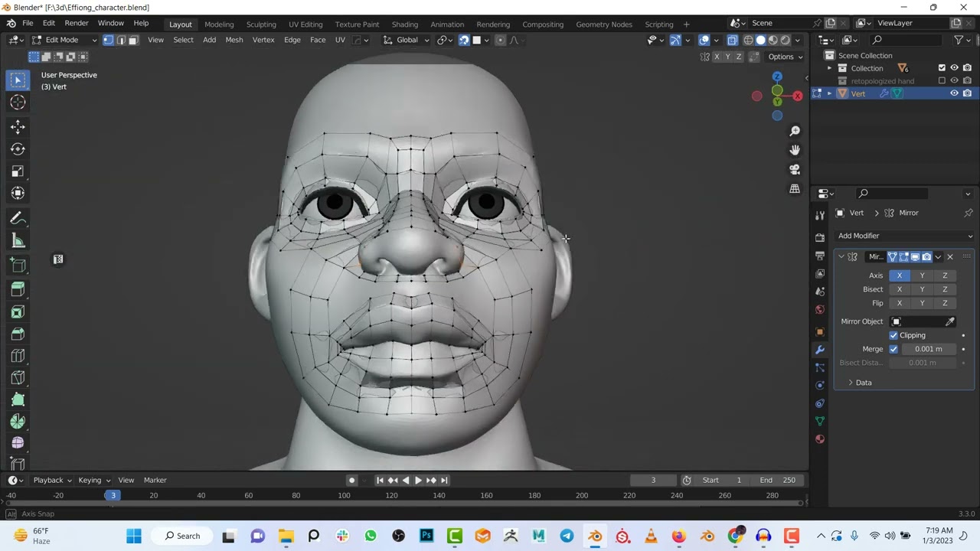Jump to the timeline end frame button
Viewport: 980px width, 551px height.
444,480
